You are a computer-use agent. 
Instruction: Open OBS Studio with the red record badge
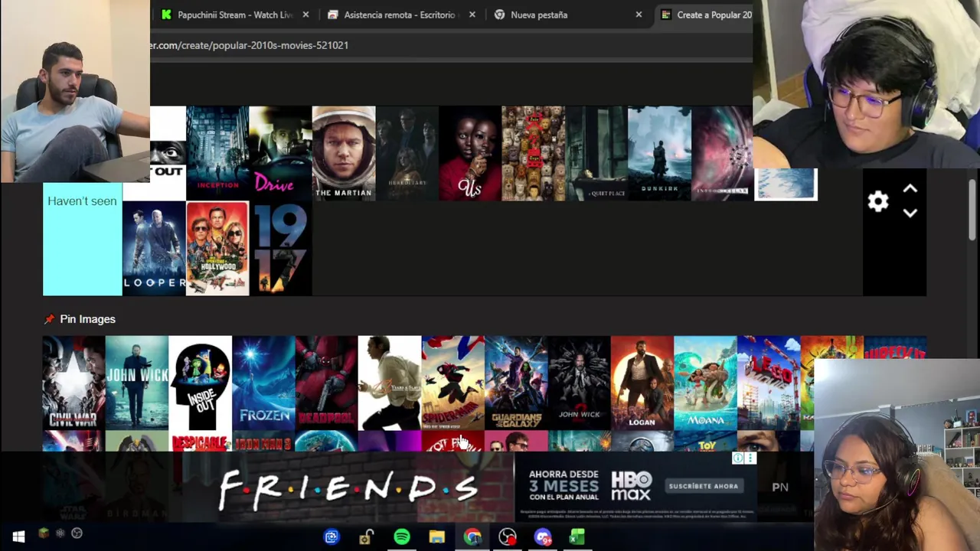tap(508, 536)
